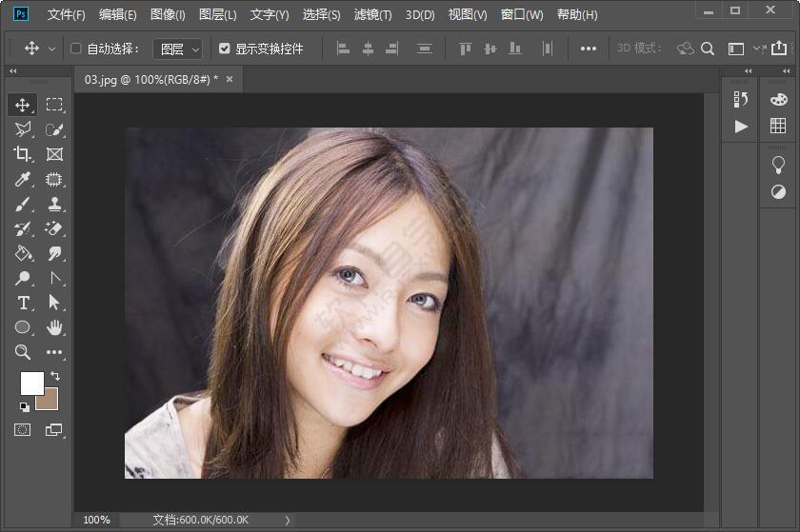Select the Paint Bucket tool

coord(23,253)
